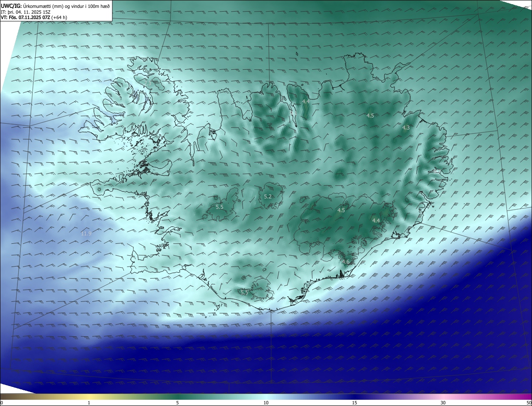Click the 11.9 value over the western sea

[86, 234]
